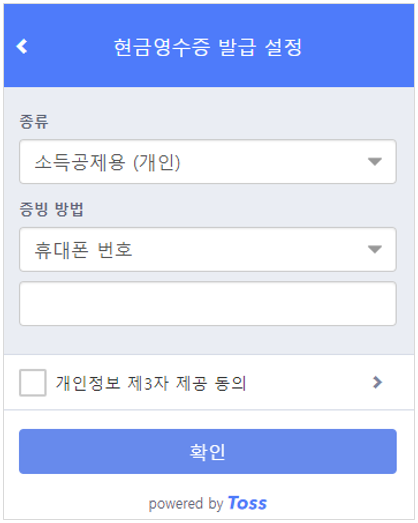Select the 휴대폰 번호 text in combo box
Image resolution: width=418 pixels, height=523 pixels.
pyautogui.click(x=83, y=250)
